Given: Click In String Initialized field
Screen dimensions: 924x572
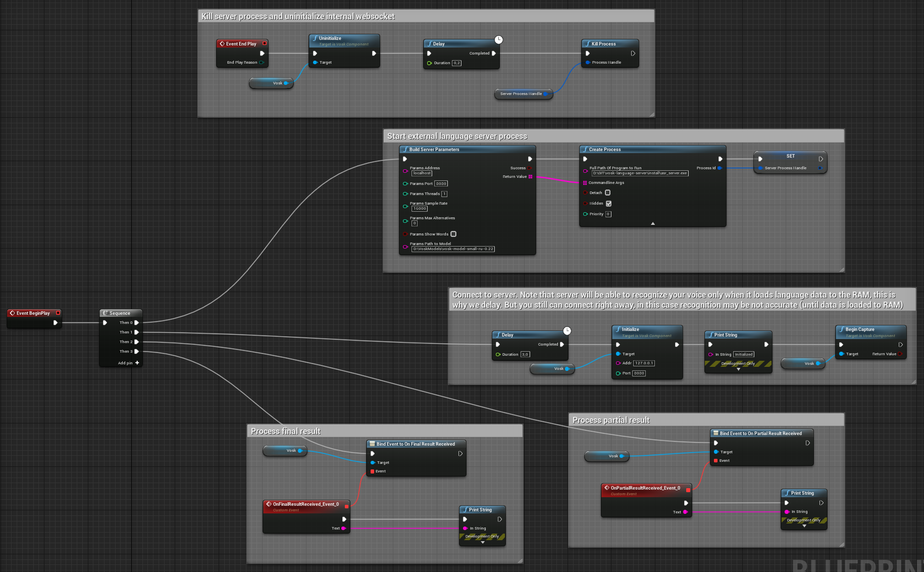Looking at the screenshot, I should [744, 355].
